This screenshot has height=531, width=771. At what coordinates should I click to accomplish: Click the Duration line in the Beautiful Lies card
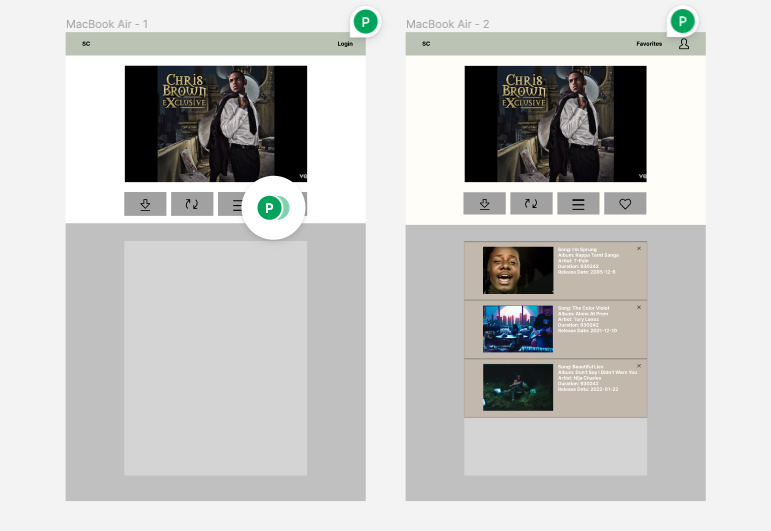[578, 384]
